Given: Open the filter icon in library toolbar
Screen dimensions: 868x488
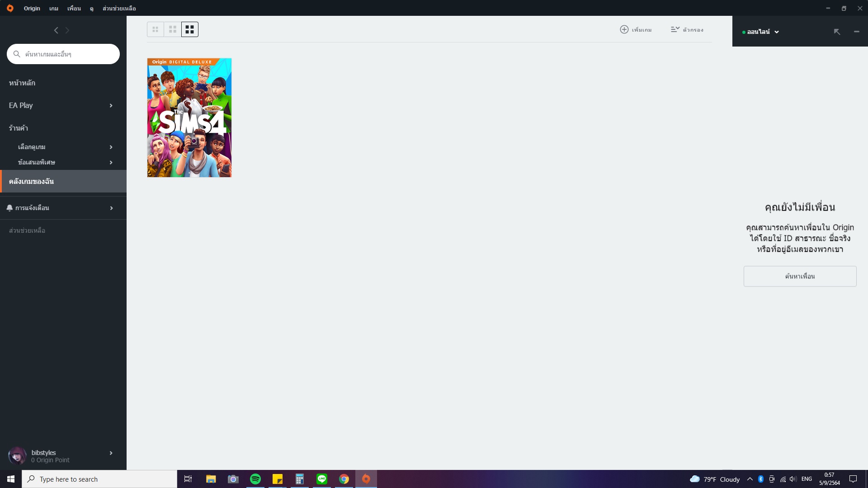Looking at the screenshot, I should (675, 29).
